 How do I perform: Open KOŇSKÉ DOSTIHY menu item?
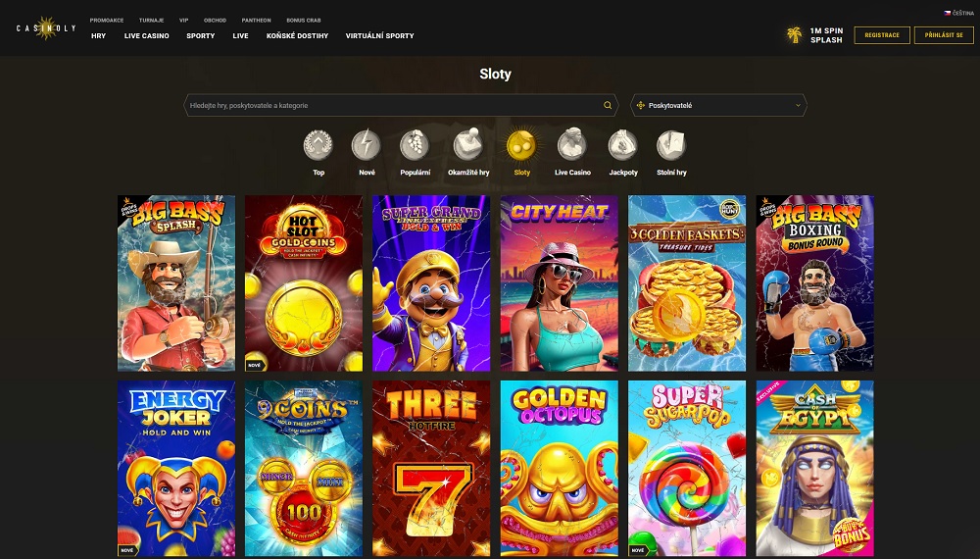298,36
